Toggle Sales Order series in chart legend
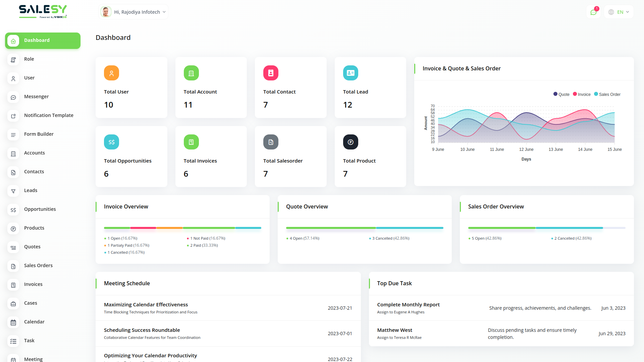Image resolution: width=644 pixels, height=362 pixels. (607, 95)
